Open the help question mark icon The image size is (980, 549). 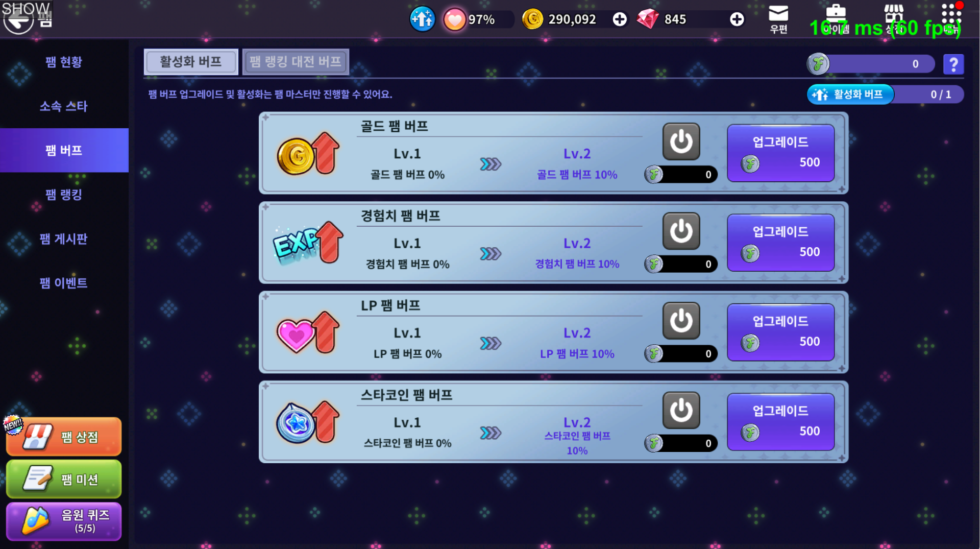(953, 64)
